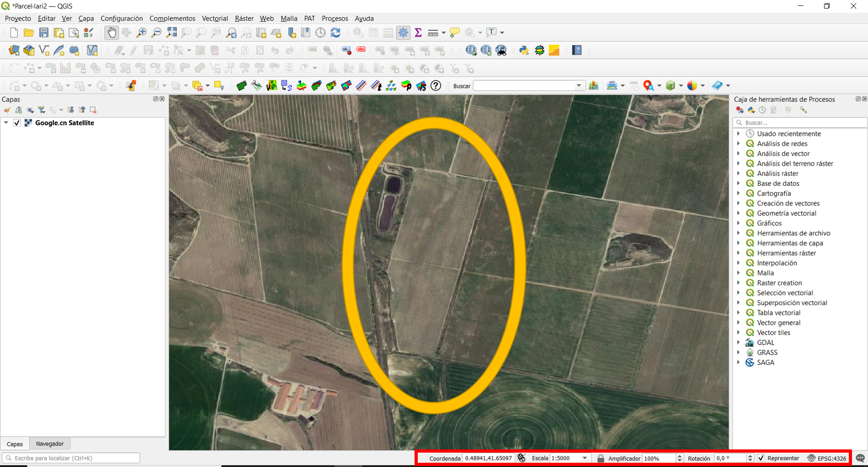Toggle the scale lock padlock

click(x=601, y=458)
